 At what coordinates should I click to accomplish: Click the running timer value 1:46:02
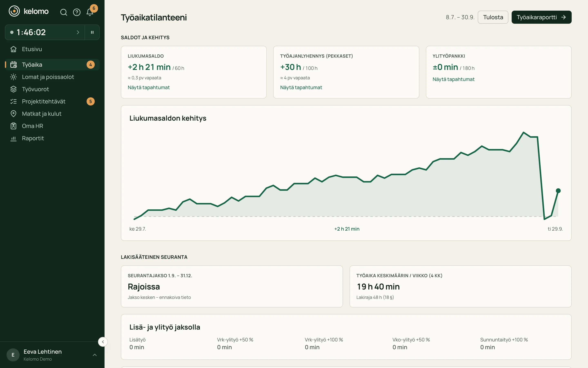tap(31, 32)
